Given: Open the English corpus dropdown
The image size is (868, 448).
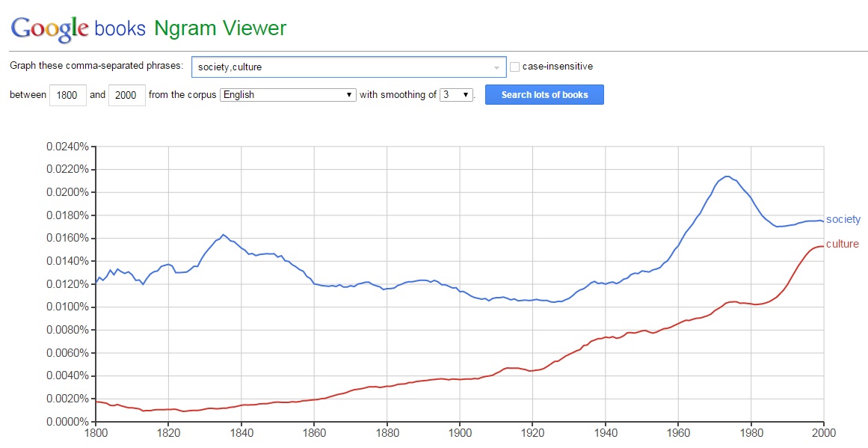Looking at the screenshot, I should [x=288, y=95].
